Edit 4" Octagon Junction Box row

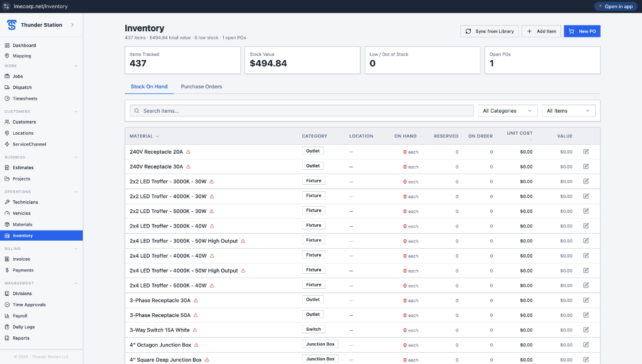coord(586,345)
